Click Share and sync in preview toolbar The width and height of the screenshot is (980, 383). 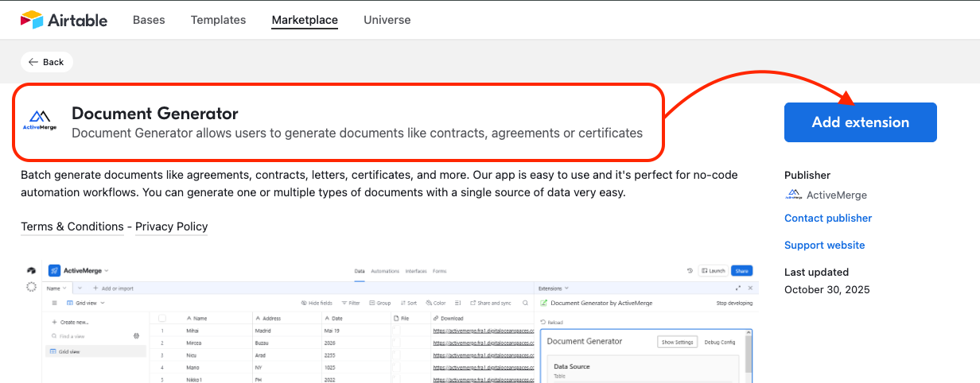pos(491,303)
